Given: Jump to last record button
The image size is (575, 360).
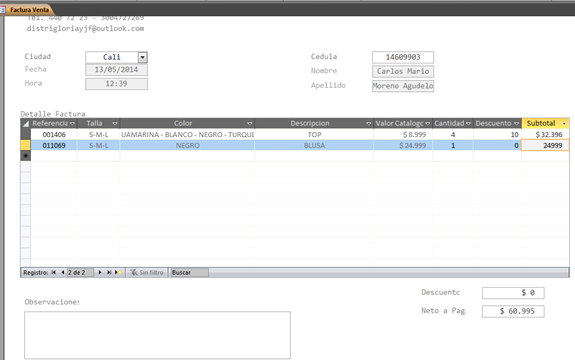Looking at the screenshot, I should [109, 272].
